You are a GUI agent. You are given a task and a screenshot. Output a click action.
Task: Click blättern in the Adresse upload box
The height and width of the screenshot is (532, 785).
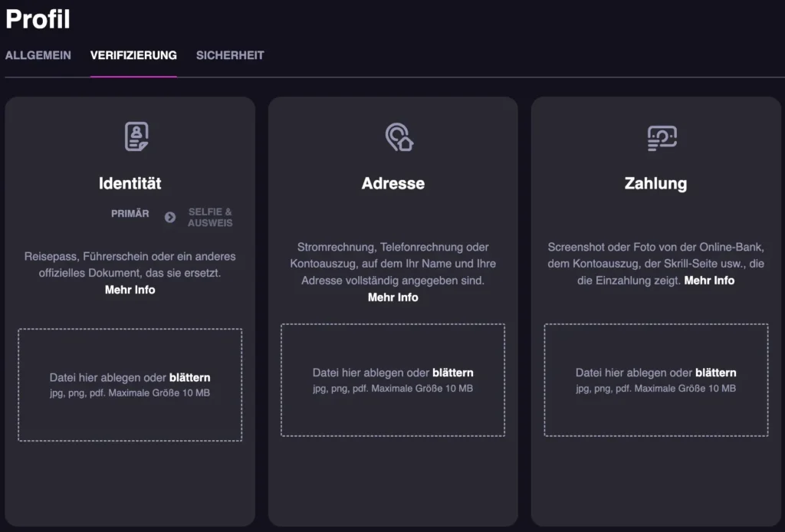click(453, 373)
